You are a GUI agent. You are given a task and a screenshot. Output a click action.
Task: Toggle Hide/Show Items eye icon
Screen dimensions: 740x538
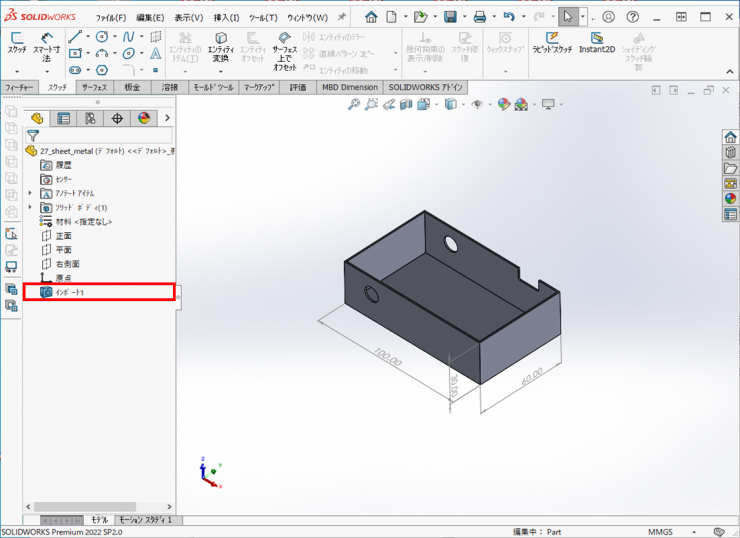(477, 104)
